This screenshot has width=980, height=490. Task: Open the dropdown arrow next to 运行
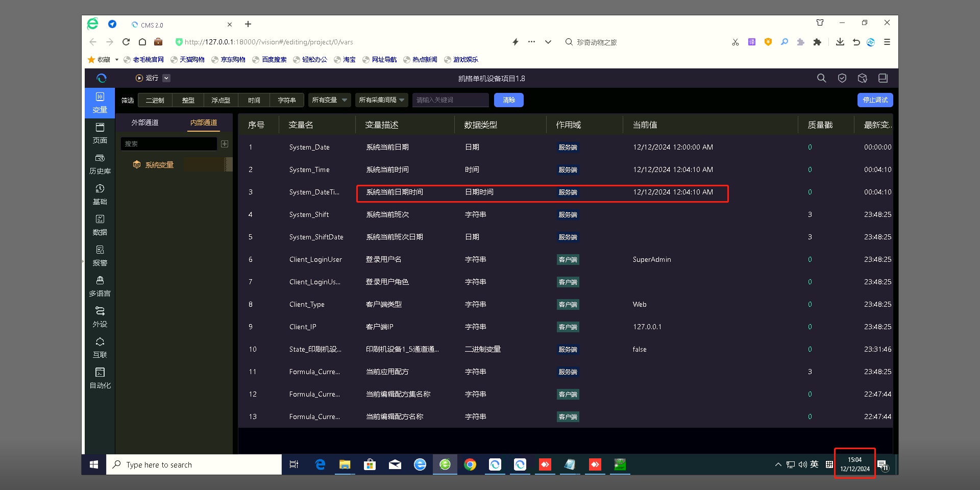166,78
